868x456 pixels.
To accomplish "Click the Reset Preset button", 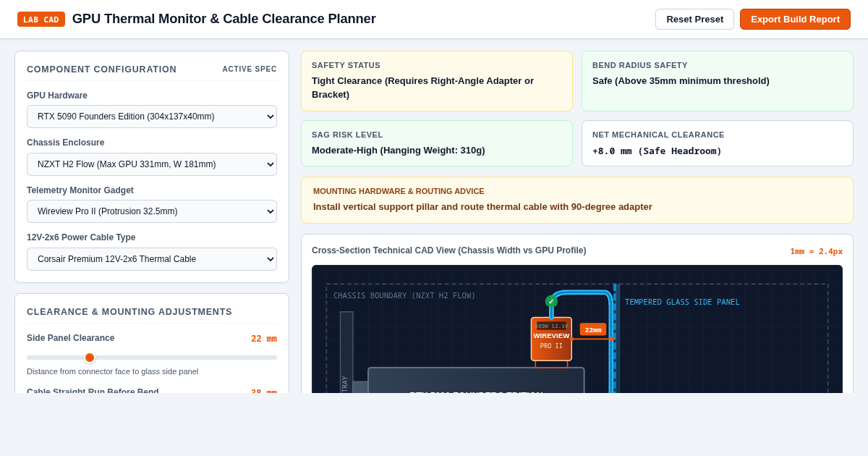I will point(694,20).
